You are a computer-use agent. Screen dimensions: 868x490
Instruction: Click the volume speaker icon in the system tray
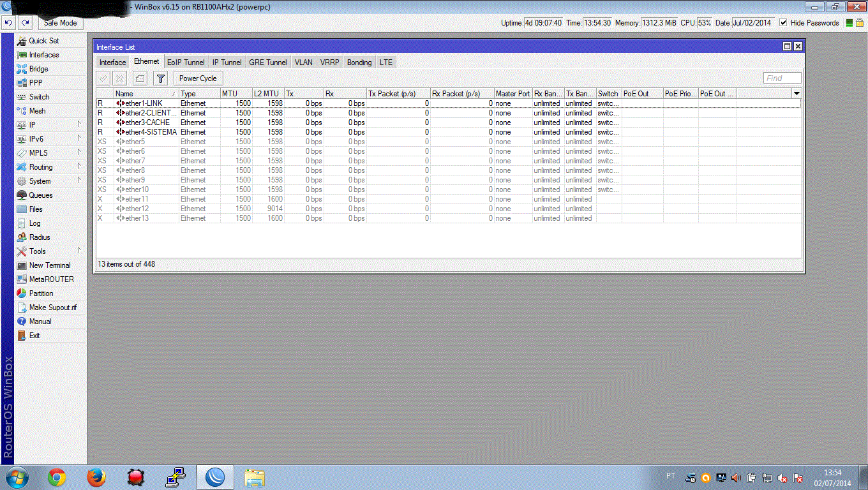coord(736,477)
